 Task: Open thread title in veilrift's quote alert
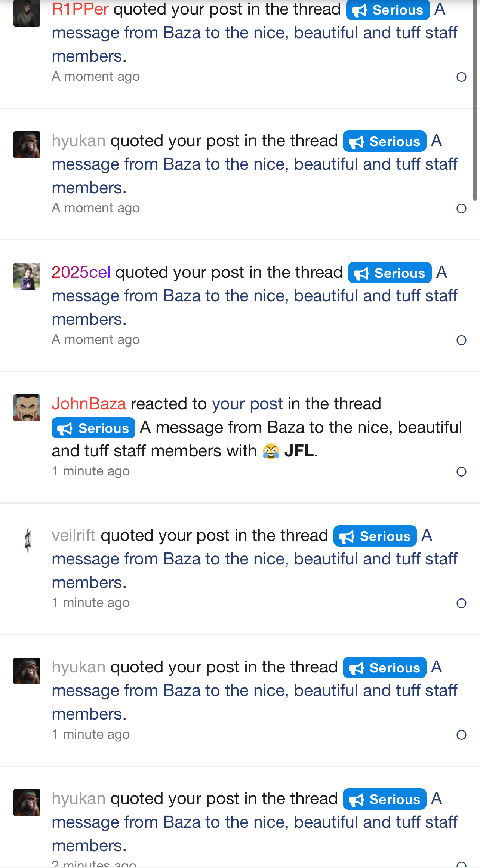[254, 559]
